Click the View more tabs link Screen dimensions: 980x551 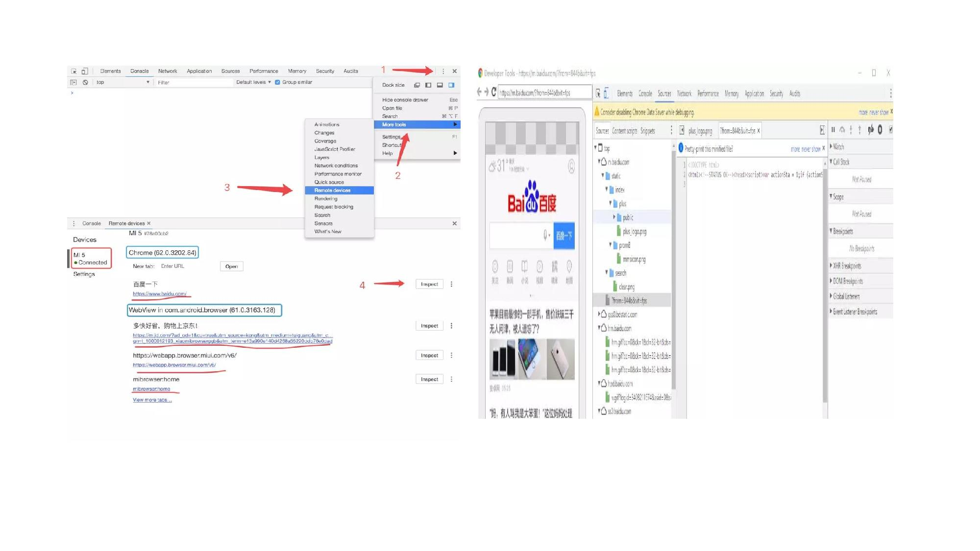[152, 400]
